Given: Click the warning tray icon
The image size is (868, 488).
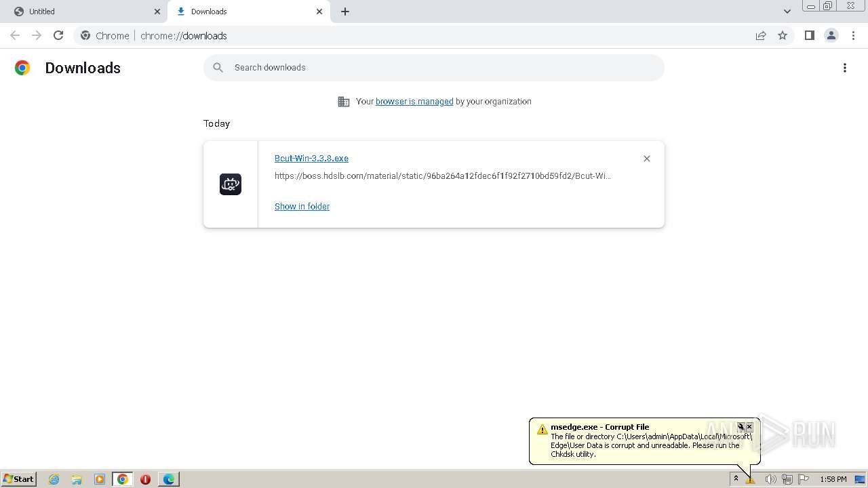Looking at the screenshot, I should (x=750, y=480).
